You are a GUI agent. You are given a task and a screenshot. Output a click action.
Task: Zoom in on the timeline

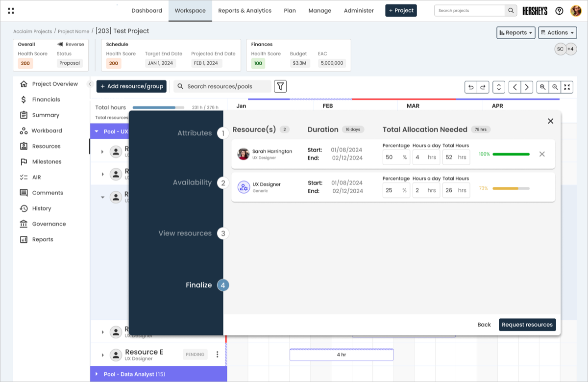[543, 87]
